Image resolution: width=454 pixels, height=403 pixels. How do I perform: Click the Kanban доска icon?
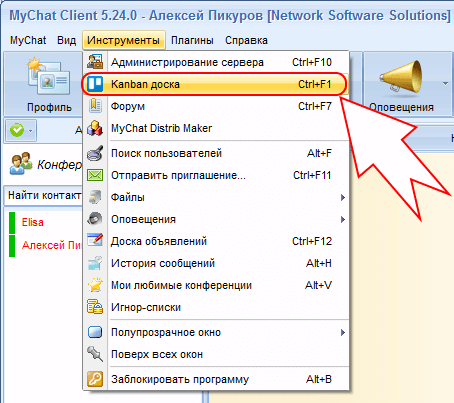95,84
